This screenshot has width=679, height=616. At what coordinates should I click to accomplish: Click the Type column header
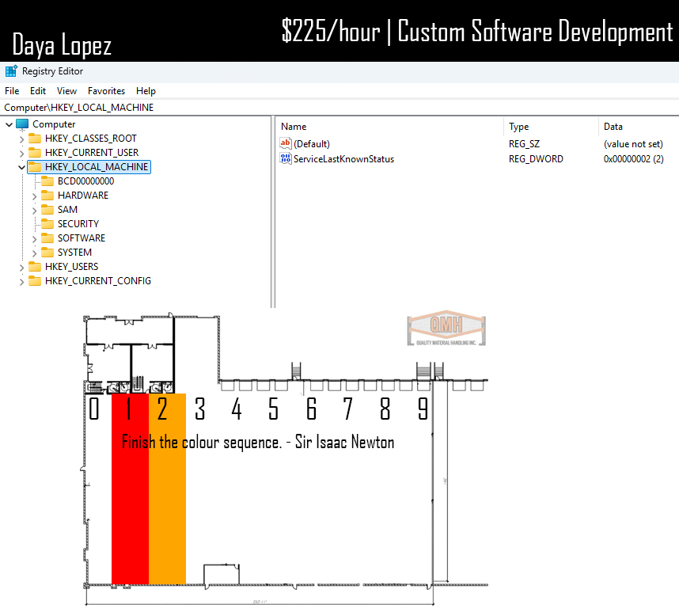pyautogui.click(x=519, y=127)
